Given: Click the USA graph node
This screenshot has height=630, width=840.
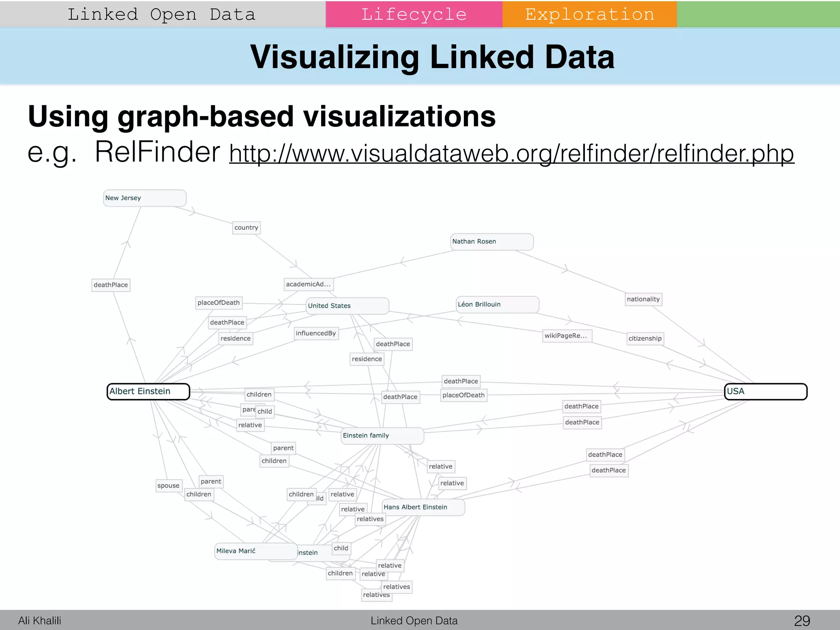Looking at the screenshot, I should (765, 391).
